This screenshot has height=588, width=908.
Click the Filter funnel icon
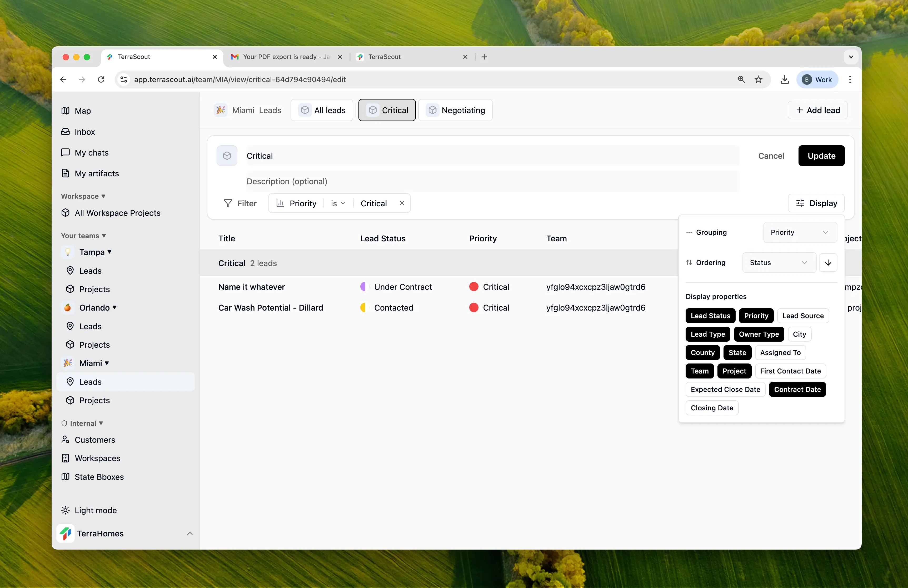point(228,203)
